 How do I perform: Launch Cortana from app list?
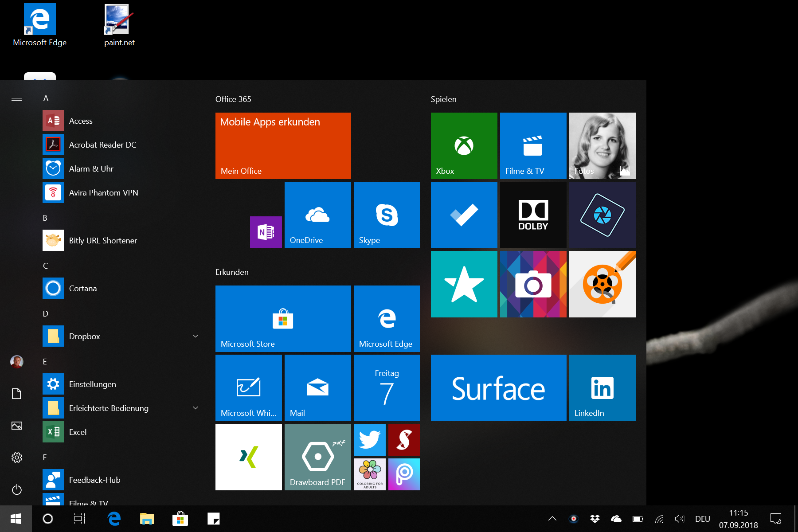pyautogui.click(x=121, y=288)
